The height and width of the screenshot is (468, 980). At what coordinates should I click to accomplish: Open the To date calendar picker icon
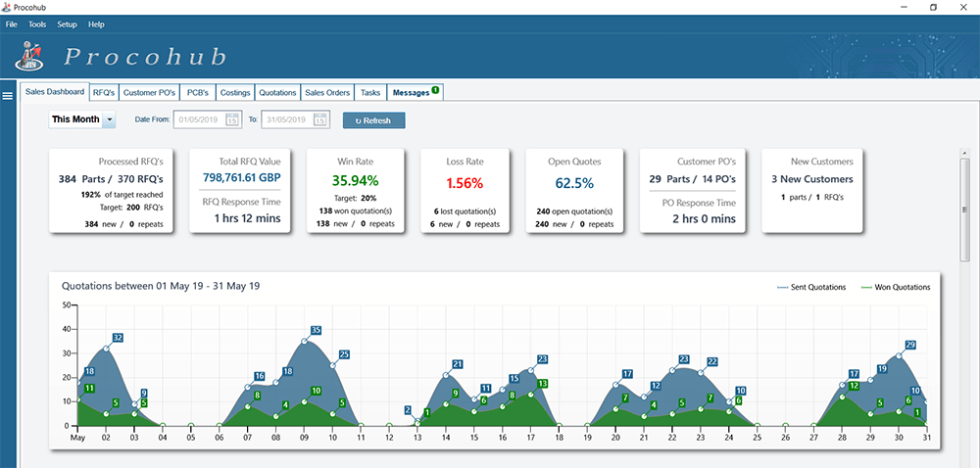[320, 119]
